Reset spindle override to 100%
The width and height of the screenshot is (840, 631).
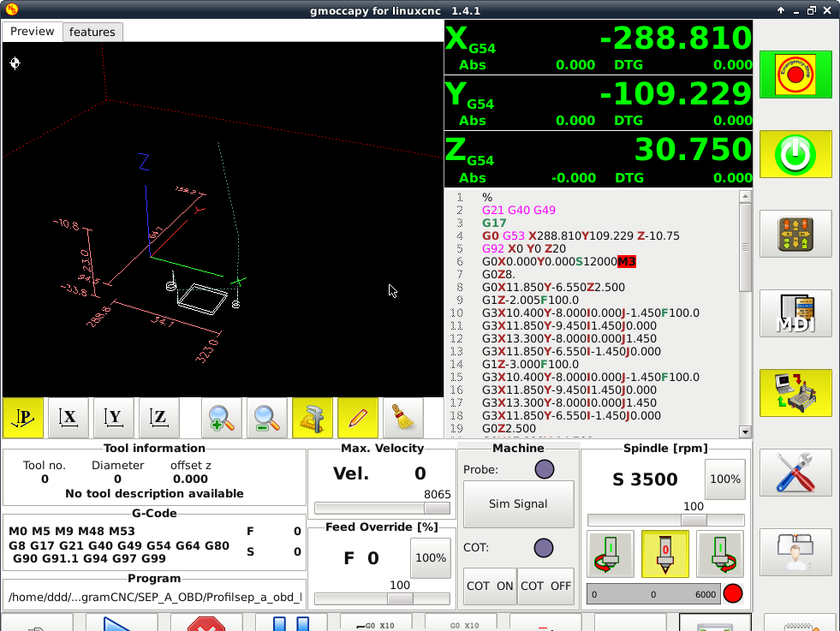tap(724, 479)
